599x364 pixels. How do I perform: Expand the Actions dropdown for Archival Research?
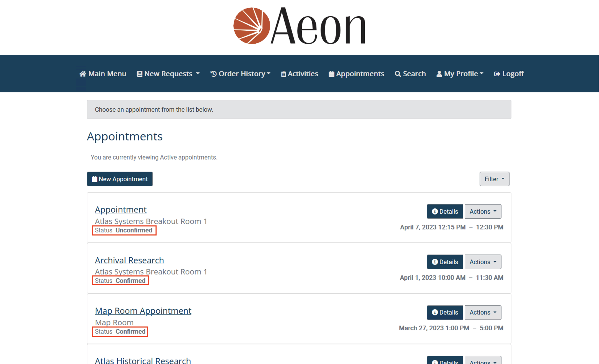click(483, 262)
